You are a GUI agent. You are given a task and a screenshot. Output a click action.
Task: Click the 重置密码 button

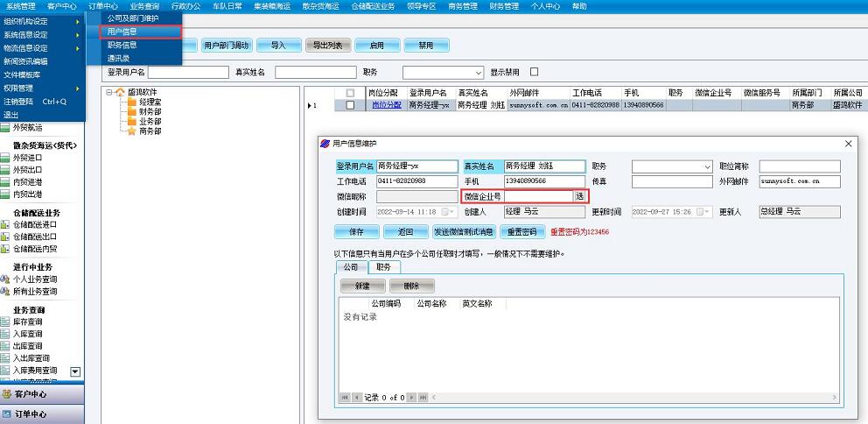point(521,232)
